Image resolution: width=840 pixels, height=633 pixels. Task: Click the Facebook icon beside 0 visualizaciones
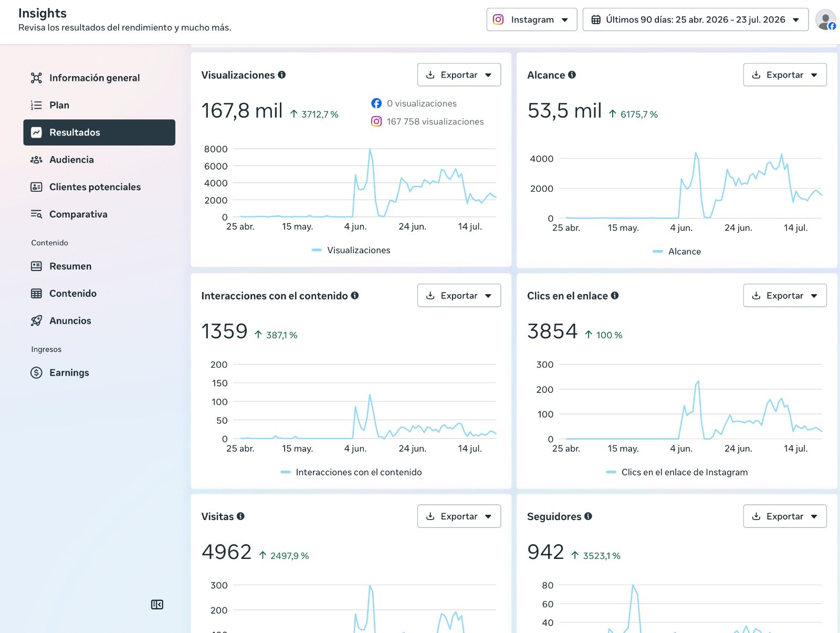click(376, 103)
